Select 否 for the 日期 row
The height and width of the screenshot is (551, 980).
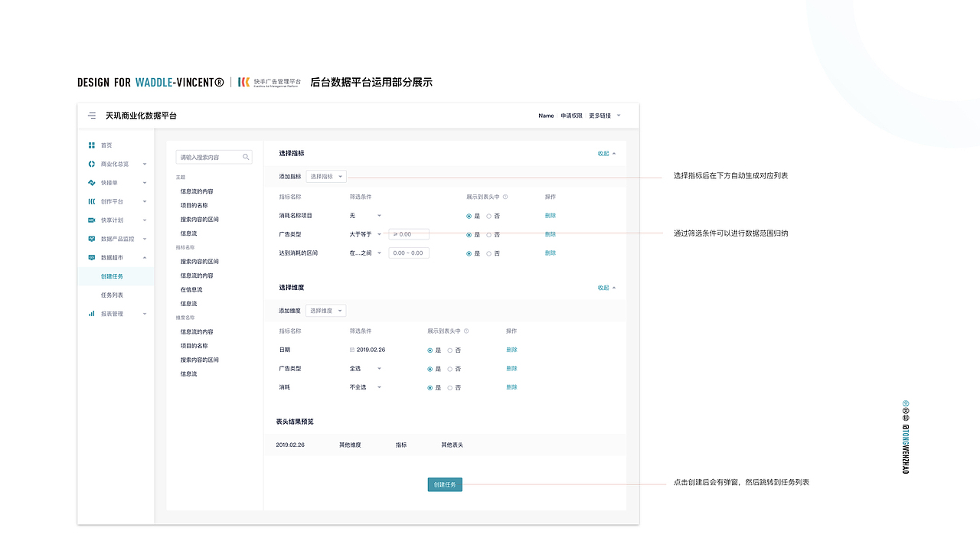[449, 350]
